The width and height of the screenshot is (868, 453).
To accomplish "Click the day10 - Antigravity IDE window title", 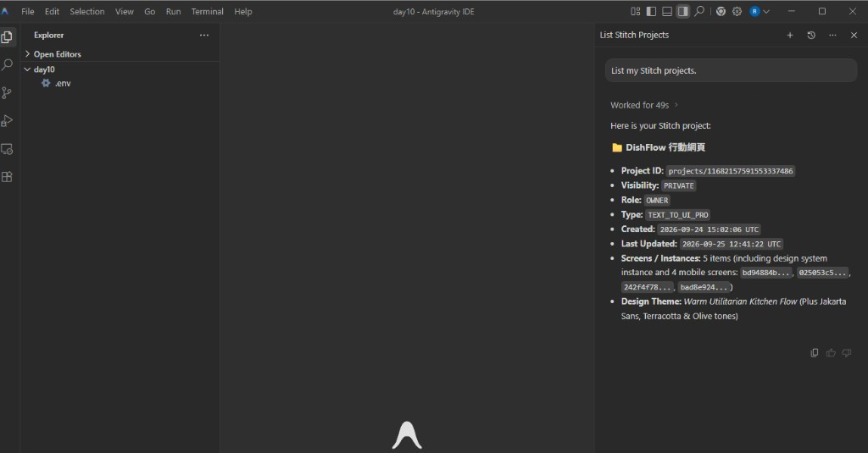I will click(x=433, y=12).
